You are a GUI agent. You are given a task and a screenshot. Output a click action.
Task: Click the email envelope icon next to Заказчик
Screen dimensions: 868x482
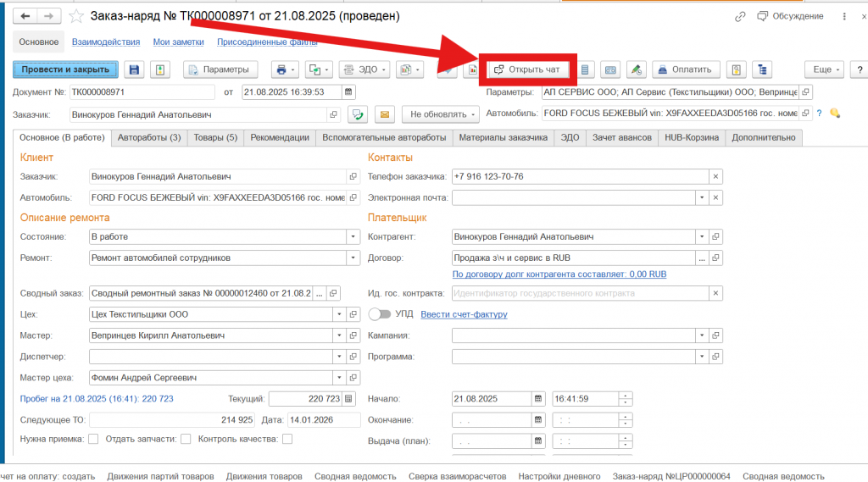[384, 114]
